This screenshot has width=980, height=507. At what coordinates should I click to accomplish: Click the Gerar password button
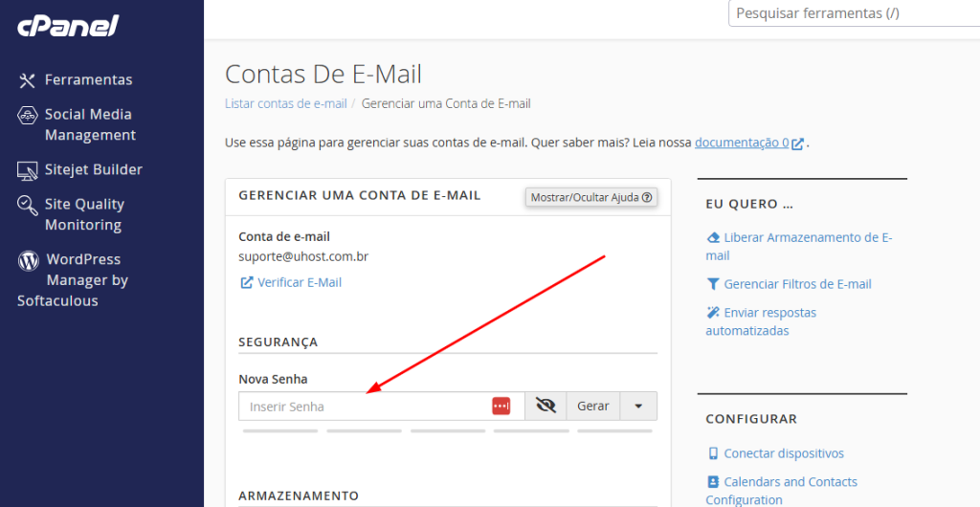593,406
